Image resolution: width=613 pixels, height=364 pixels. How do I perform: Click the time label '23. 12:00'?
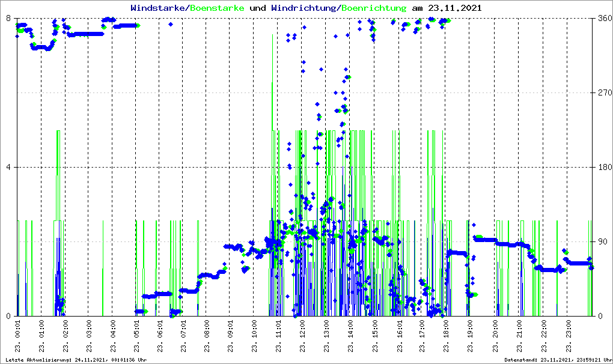[302, 336]
